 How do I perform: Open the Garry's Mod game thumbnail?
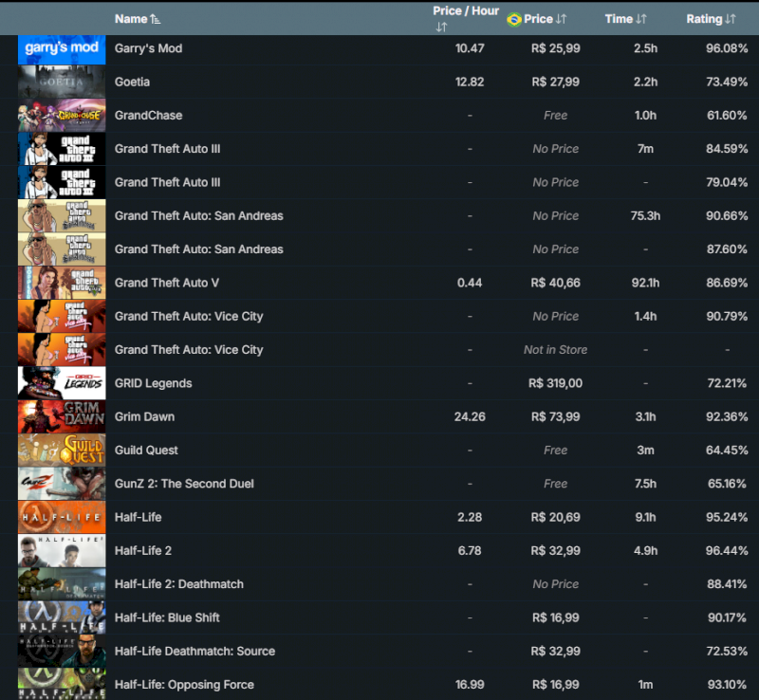coord(62,48)
